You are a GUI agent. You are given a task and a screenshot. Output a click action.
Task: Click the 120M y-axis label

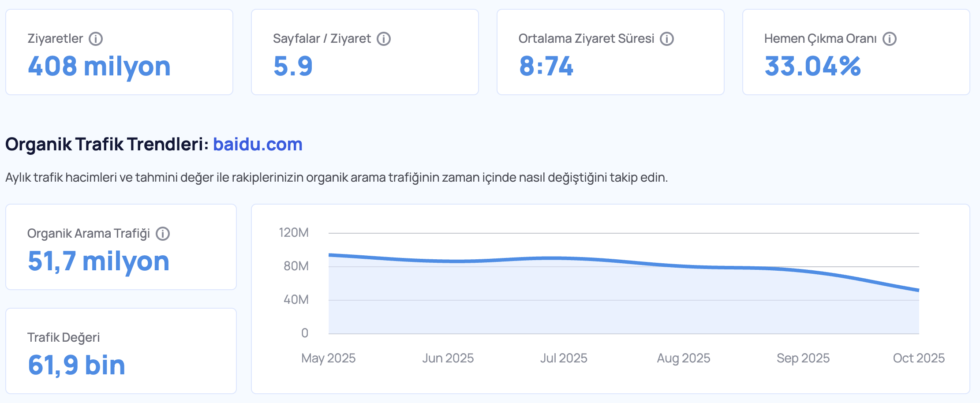pos(294,233)
